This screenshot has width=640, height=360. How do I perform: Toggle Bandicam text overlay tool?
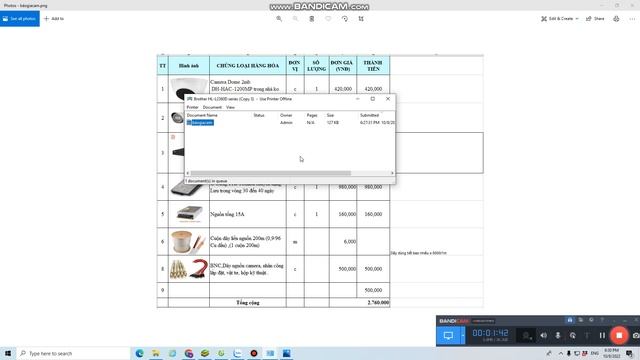tap(587, 336)
